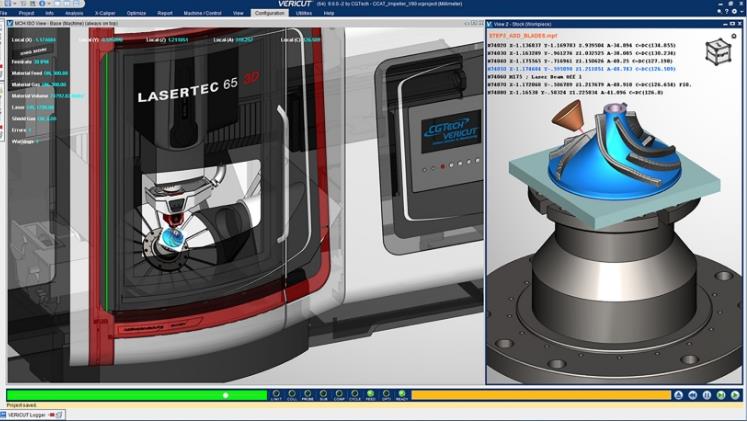The image size is (747, 422).
Task: Click the Material Feed HUD value
Action: tap(56, 73)
